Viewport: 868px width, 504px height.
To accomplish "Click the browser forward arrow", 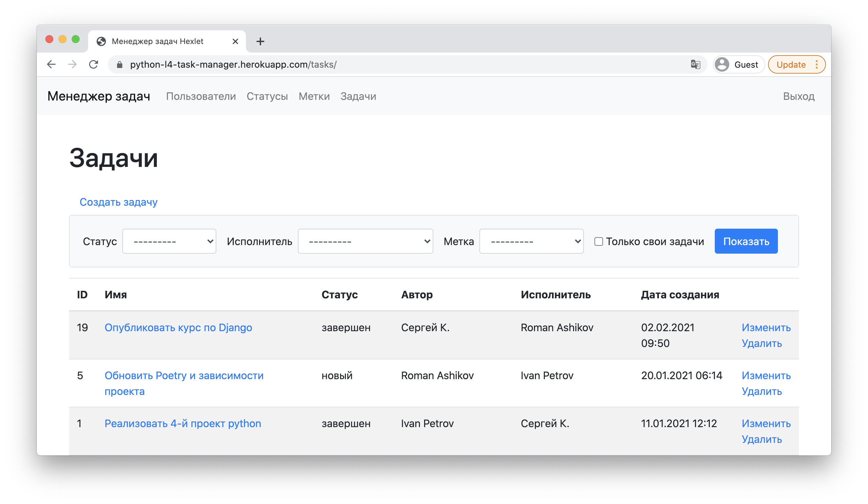I will 72,64.
